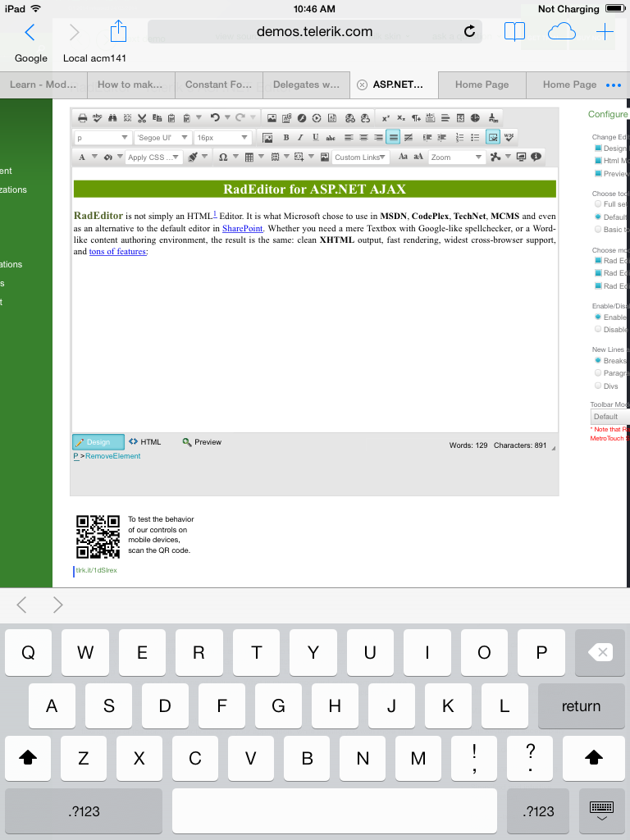This screenshot has height=840, width=630.
Task: Click the Print icon in editor toolbar
Action: coord(83,118)
